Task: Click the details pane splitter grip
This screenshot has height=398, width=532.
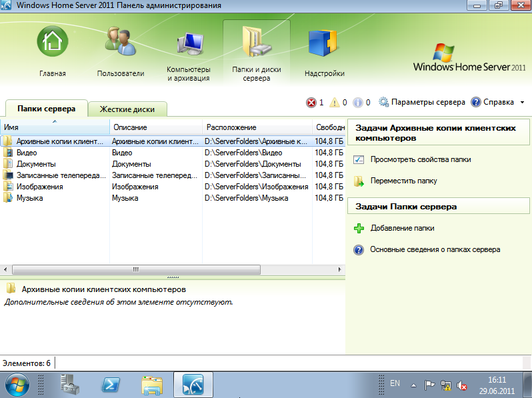Action: tap(173, 277)
